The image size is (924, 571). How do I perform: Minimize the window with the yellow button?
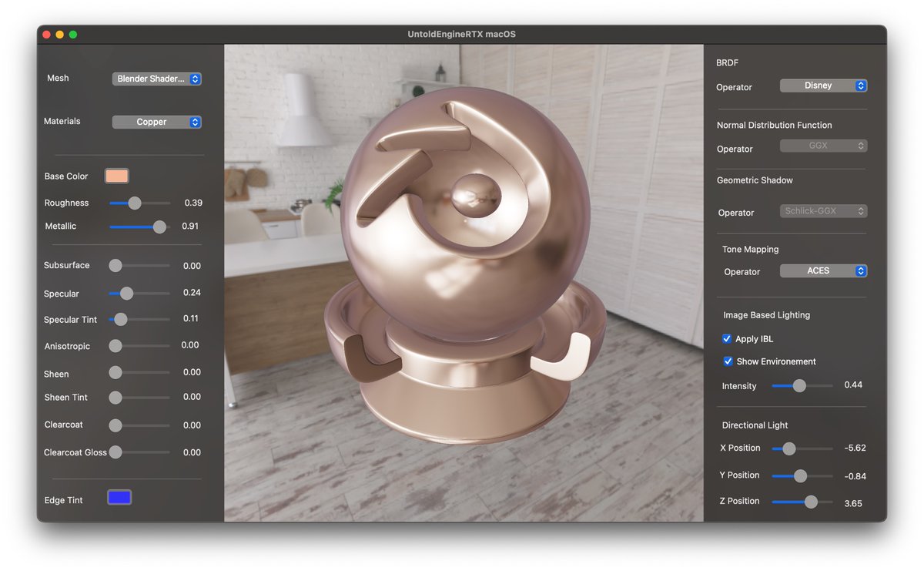60,35
